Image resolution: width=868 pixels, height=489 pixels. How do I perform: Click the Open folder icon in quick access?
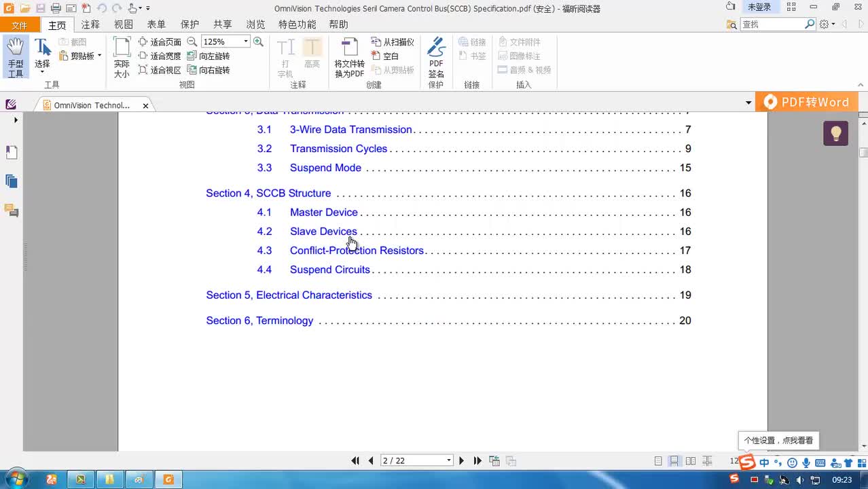25,8
